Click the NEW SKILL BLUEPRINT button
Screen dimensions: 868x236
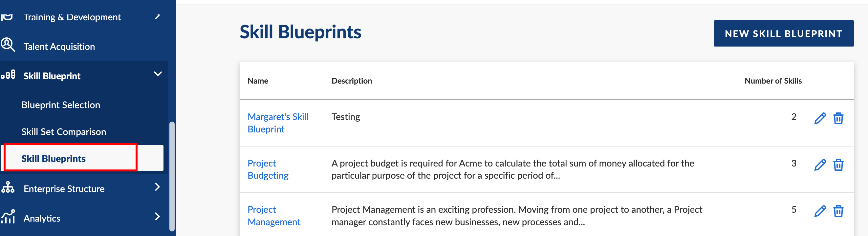(783, 33)
